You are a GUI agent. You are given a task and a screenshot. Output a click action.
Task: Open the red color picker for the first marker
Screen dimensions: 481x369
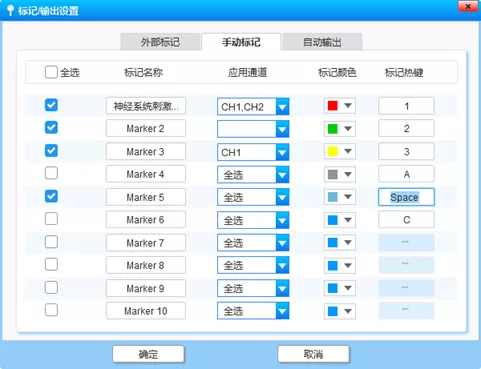pyautogui.click(x=340, y=106)
